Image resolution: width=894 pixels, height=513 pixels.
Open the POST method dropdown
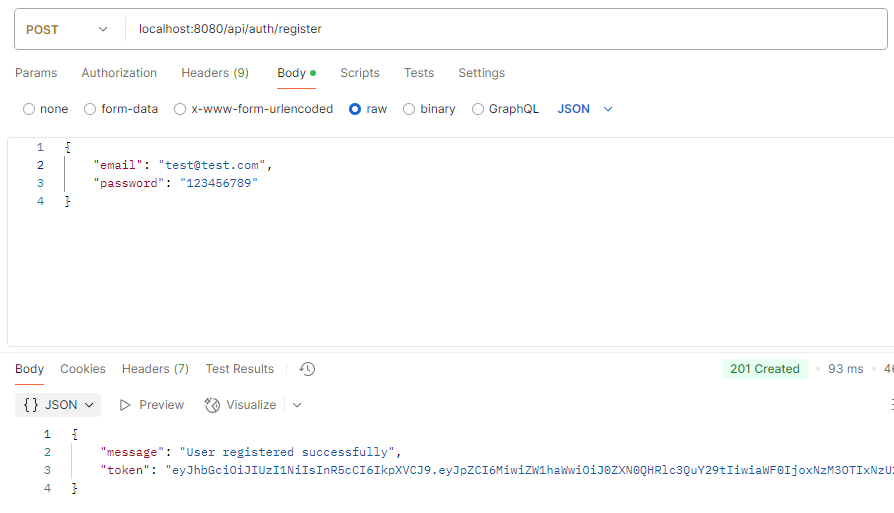pos(67,30)
